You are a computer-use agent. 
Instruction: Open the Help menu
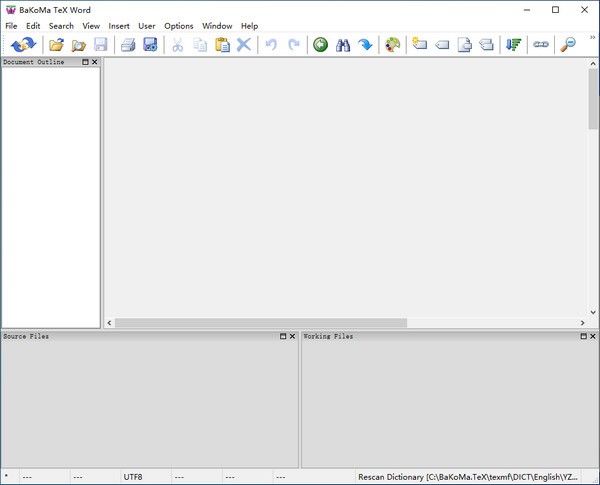pos(249,26)
